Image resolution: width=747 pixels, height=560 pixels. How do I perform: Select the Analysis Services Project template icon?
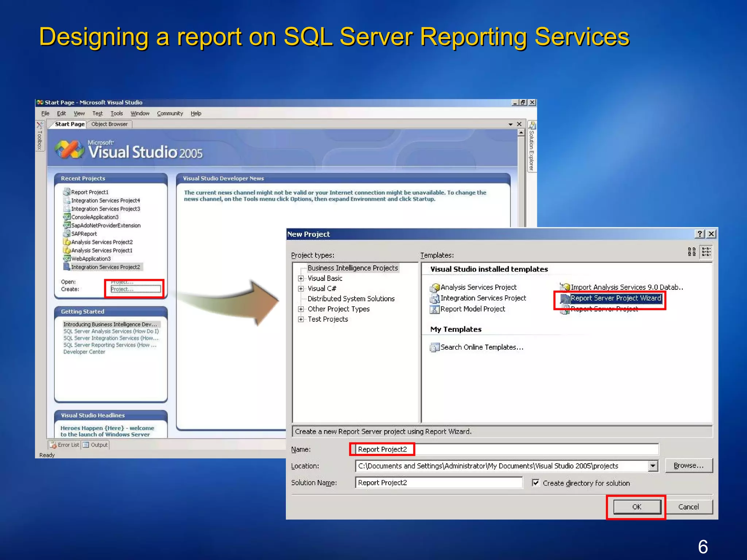click(x=434, y=288)
